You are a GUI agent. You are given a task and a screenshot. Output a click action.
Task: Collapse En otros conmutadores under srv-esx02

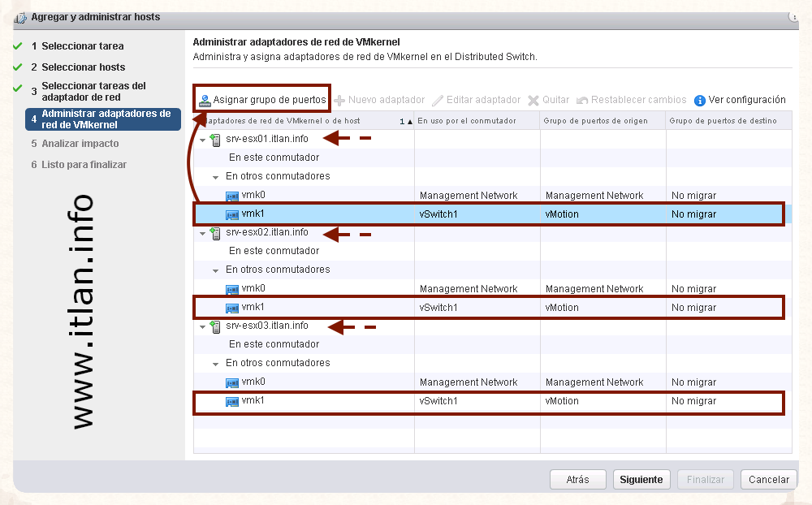[x=216, y=270]
